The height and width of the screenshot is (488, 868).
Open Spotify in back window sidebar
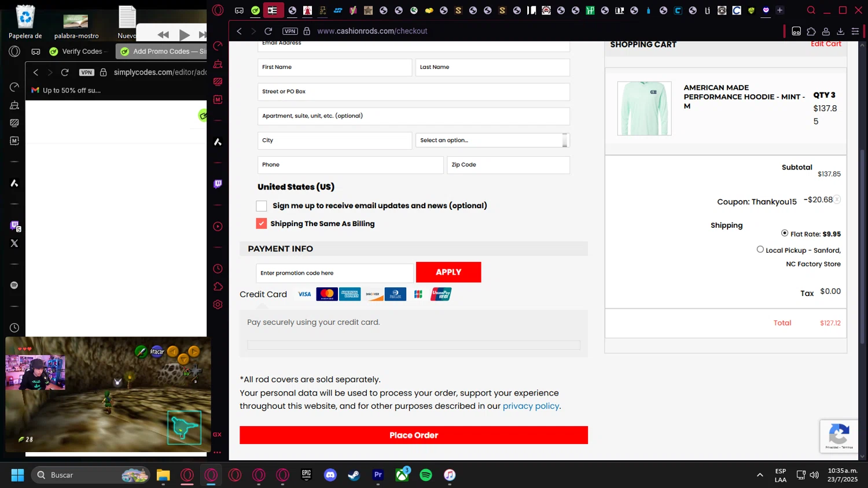click(14, 286)
